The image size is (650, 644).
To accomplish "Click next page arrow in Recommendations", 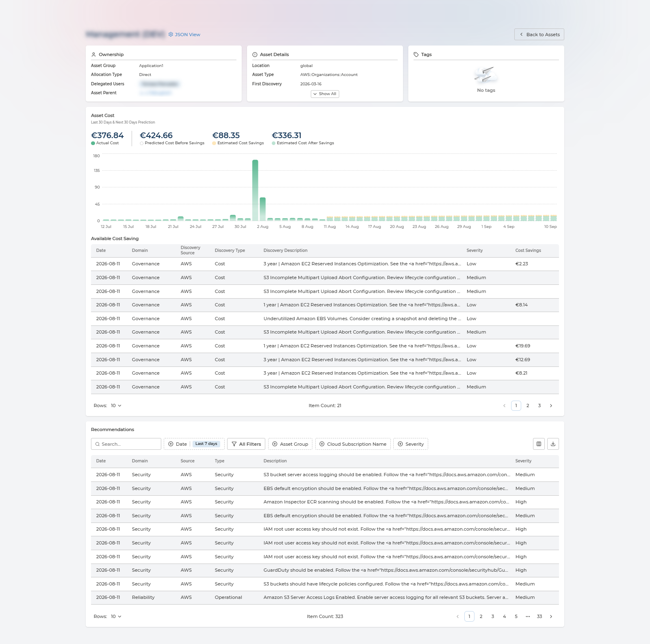I will [551, 616].
